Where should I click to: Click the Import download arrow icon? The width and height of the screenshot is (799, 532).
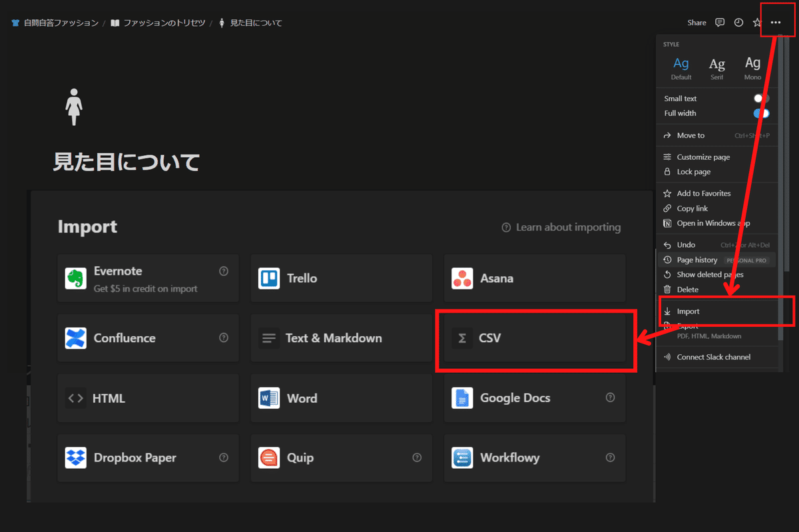(x=667, y=311)
